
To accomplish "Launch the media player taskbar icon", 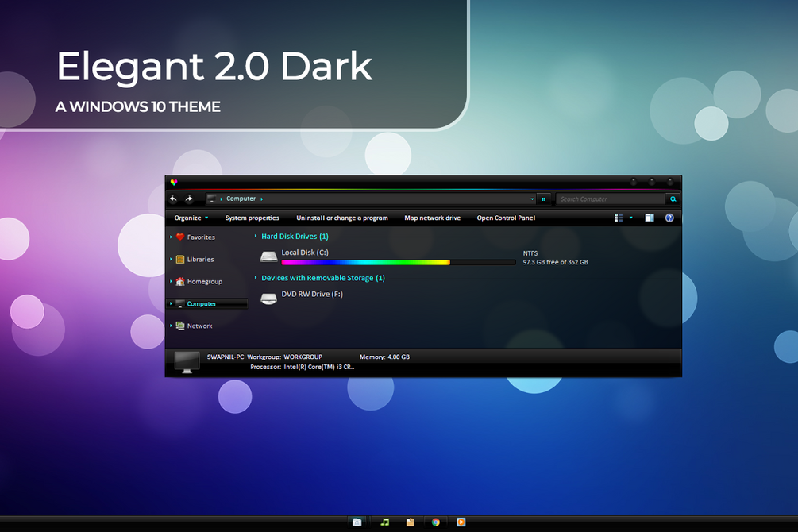I will click(461, 522).
